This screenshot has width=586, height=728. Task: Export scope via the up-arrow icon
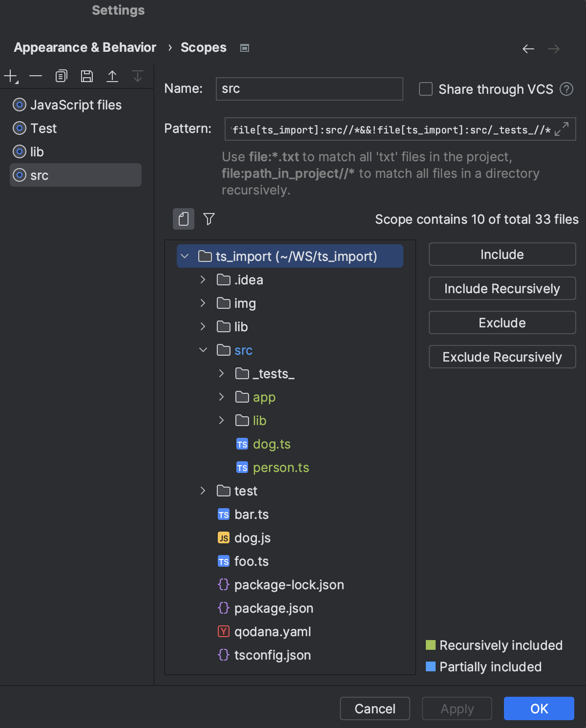(x=112, y=76)
